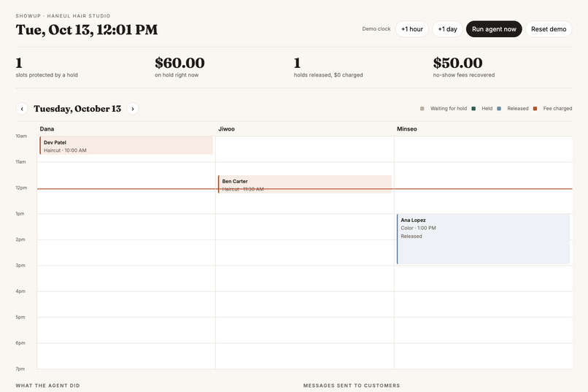Advance demo clock by +1 day

tap(447, 29)
